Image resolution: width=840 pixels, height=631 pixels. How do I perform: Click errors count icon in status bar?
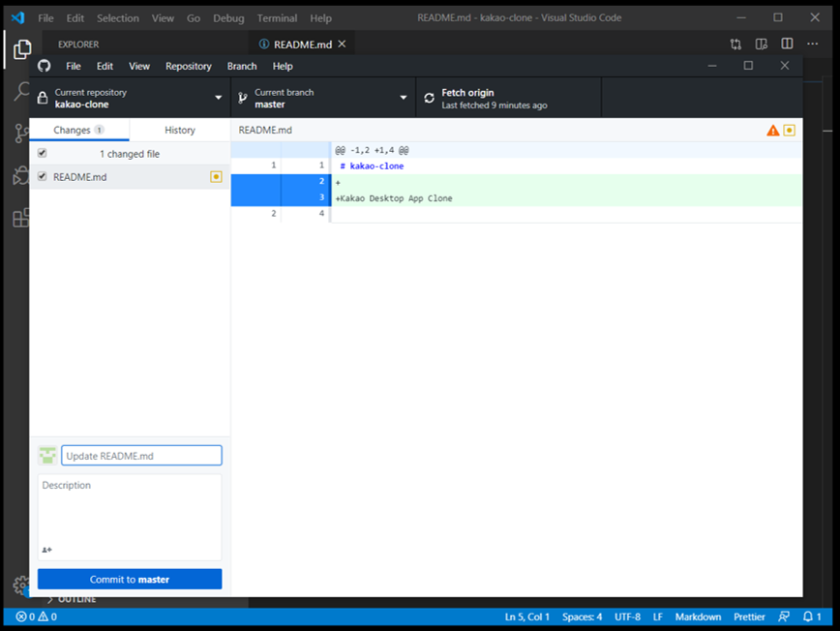(x=21, y=616)
